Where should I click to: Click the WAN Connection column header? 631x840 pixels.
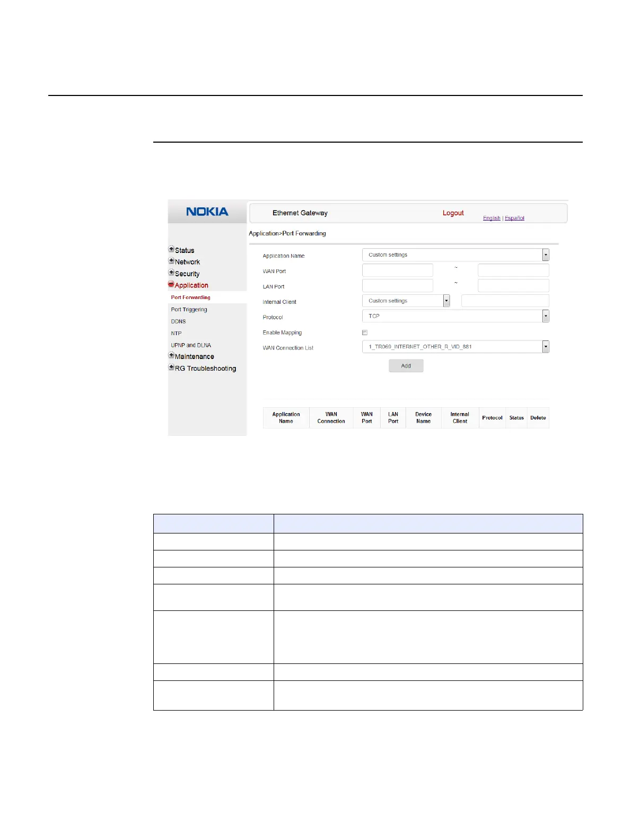point(331,418)
